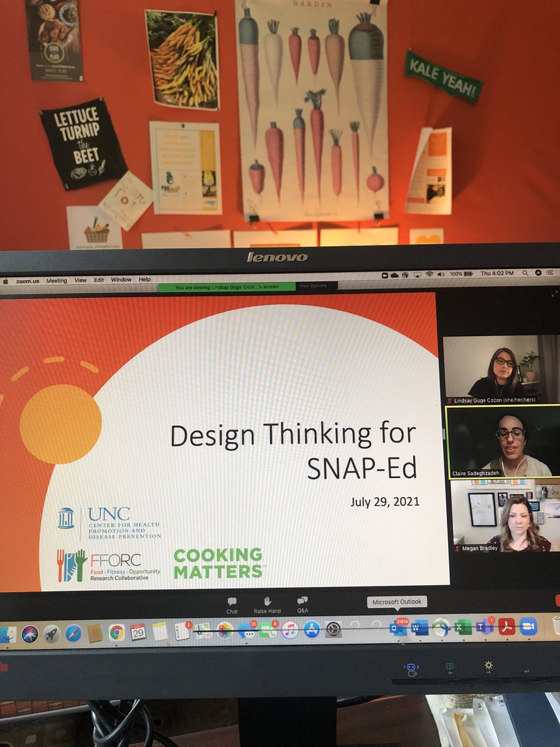This screenshot has width=560, height=747.
Task: Open the Help menu
Action: pos(145,280)
